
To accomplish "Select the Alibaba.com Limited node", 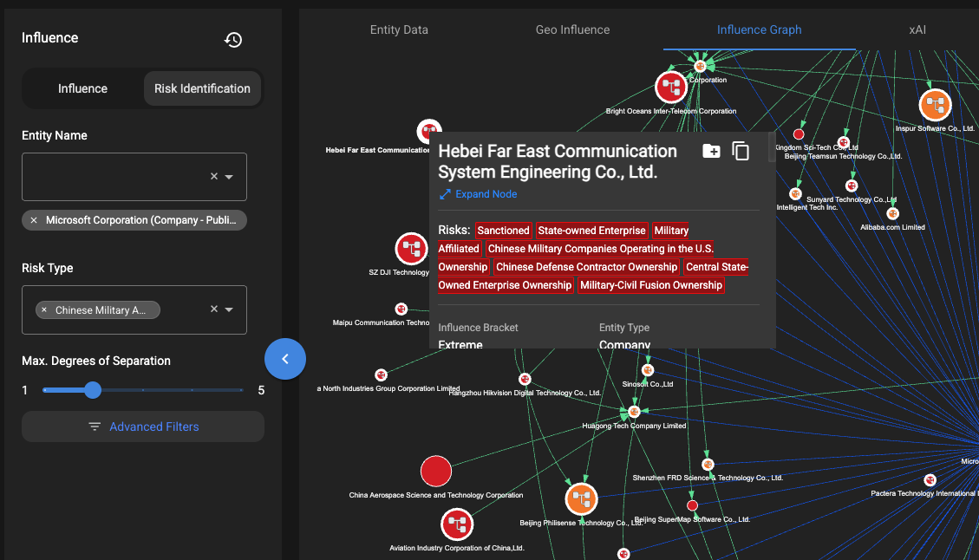I will pos(893,214).
